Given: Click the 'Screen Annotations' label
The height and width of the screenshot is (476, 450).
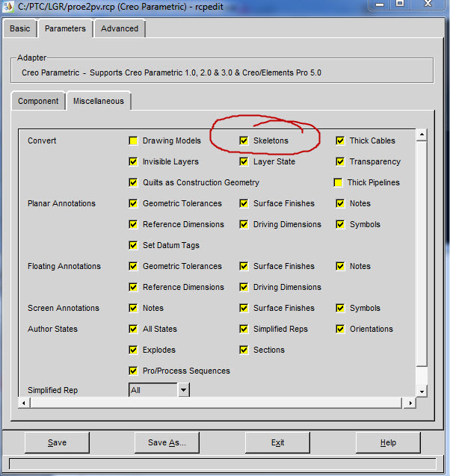Looking at the screenshot, I should pos(64,308).
